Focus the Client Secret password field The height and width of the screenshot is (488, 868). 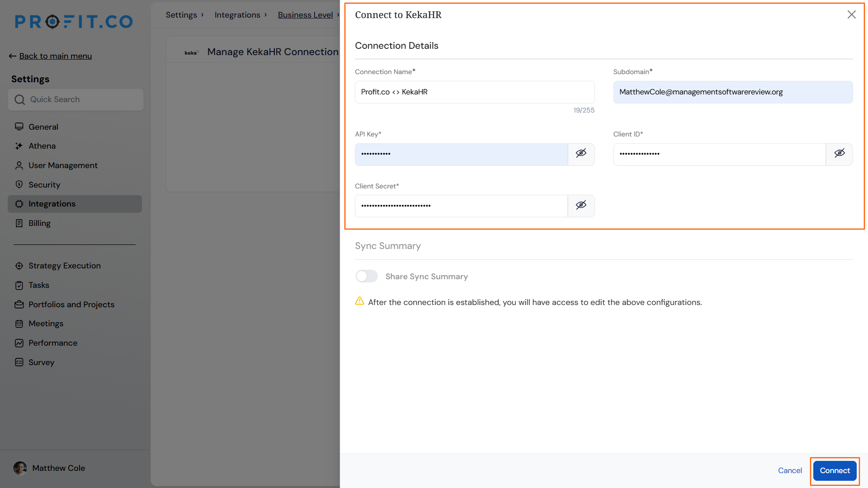(461, 206)
